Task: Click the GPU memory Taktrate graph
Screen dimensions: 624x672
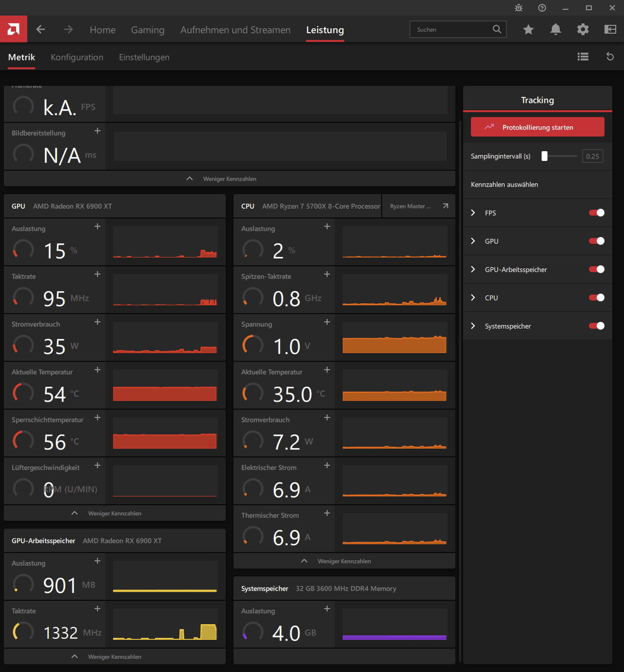Action: coord(165,624)
